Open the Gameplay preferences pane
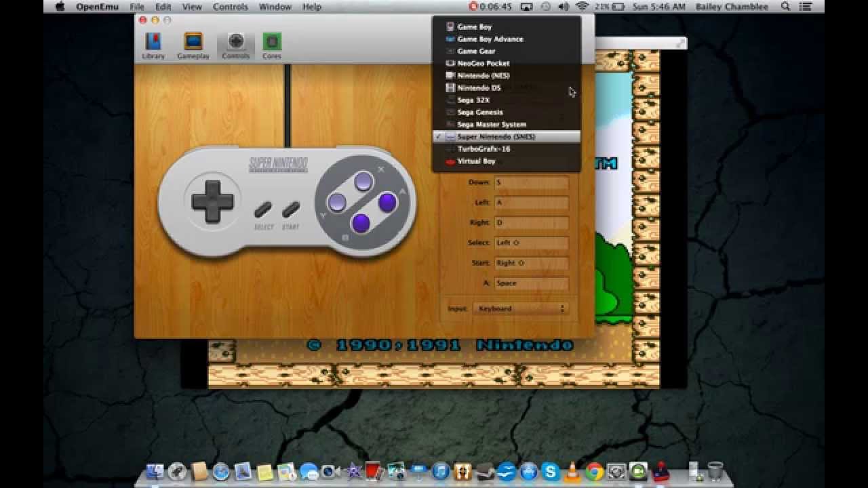 [193, 46]
